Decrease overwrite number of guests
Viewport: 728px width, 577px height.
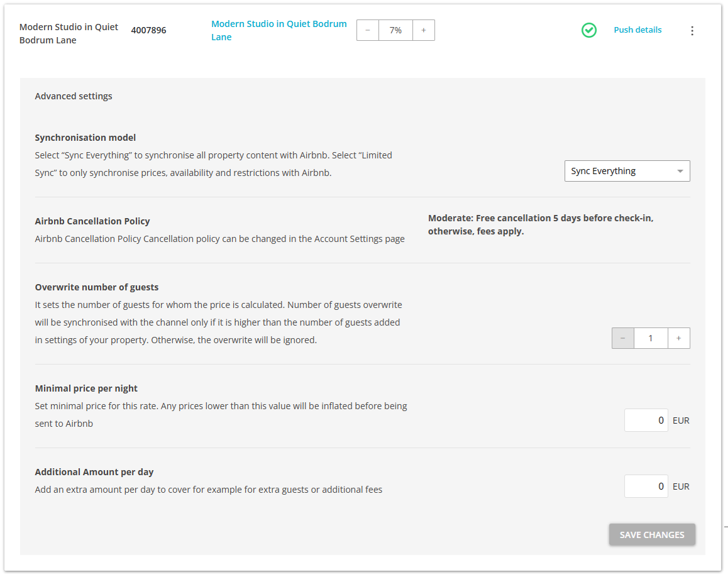[623, 338]
